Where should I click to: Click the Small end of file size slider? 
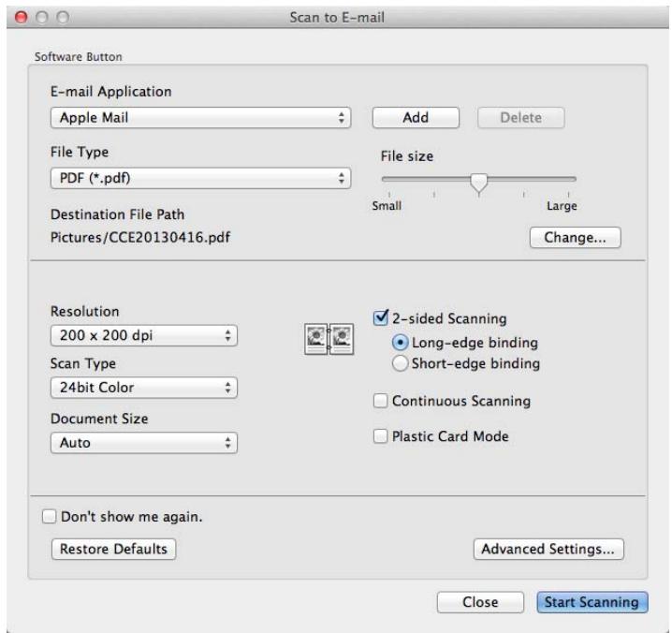pyautogui.click(x=387, y=206)
